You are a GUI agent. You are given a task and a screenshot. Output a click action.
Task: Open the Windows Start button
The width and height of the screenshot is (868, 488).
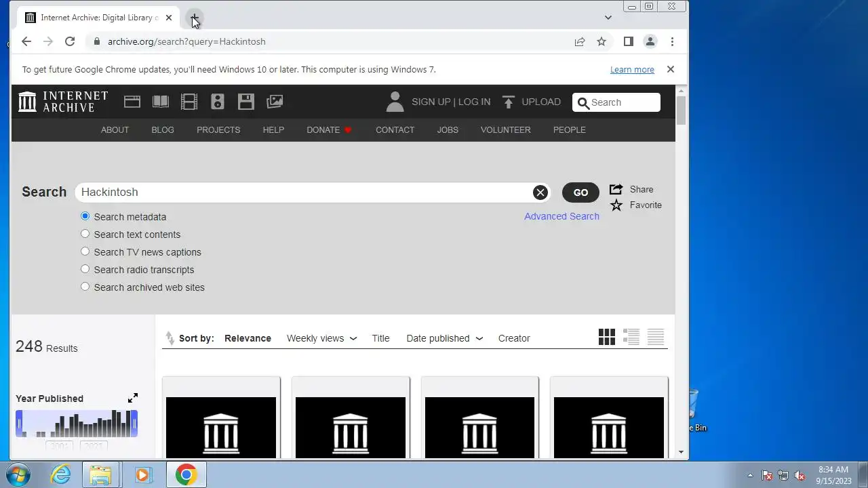pyautogui.click(x=18, y=474)
